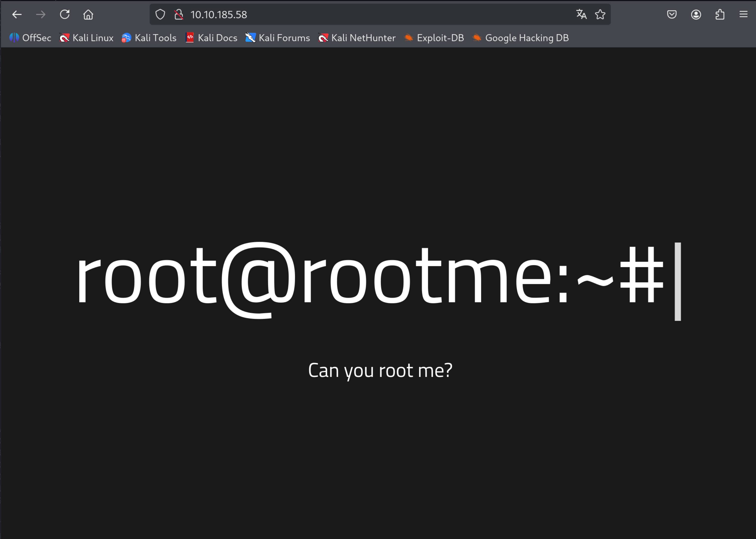This screenshot has width=756, height=539.
Task: Open the Kali Docs bookmark
Action: [x=212, y=38]
